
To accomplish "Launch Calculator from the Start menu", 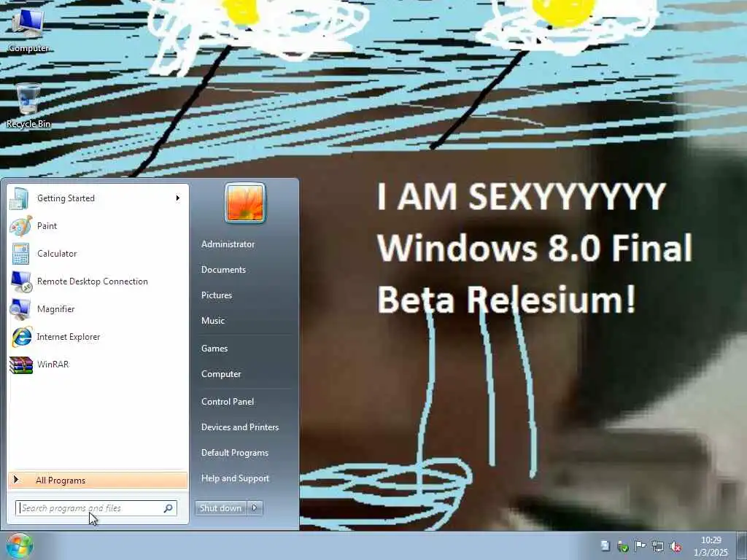I will click(x=98, y=253).
